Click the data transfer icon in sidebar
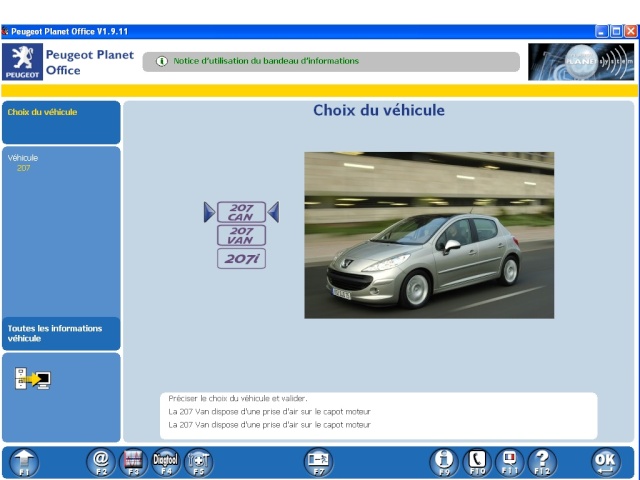The height and width of the screenshot is (480, 640). pos(33,378)
